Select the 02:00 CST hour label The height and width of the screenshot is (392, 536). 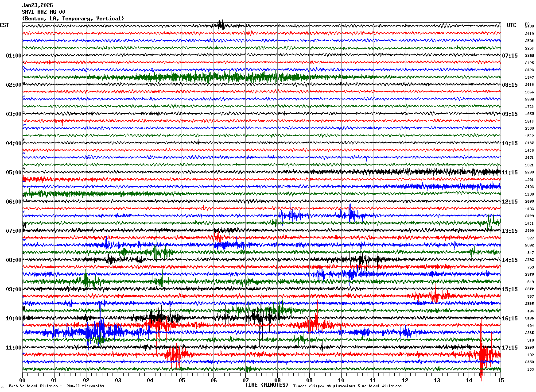(x=14, y=85)
